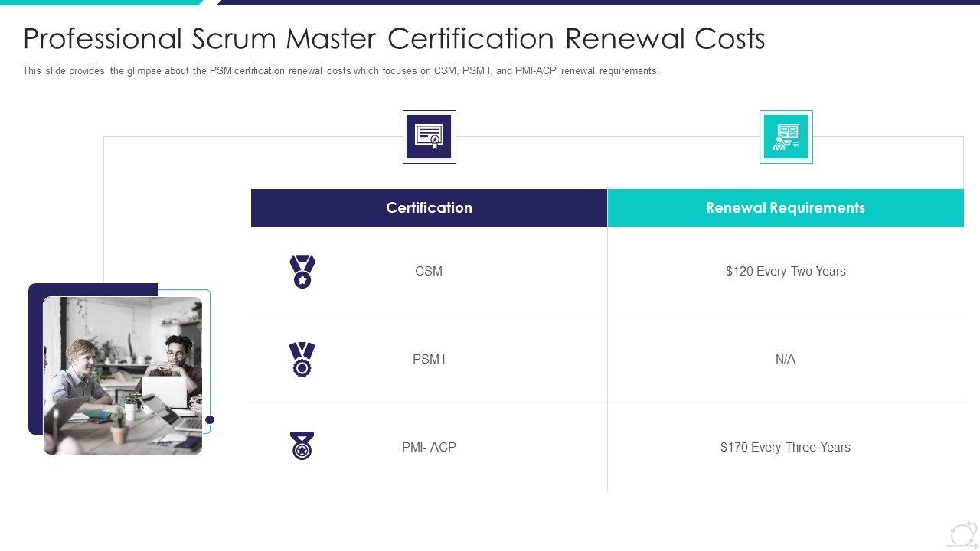This screenshot has width=980, height=551.
Task: Click the N/A renewal requirement cell
Action: pyautogui.click(x=786, y=359)
